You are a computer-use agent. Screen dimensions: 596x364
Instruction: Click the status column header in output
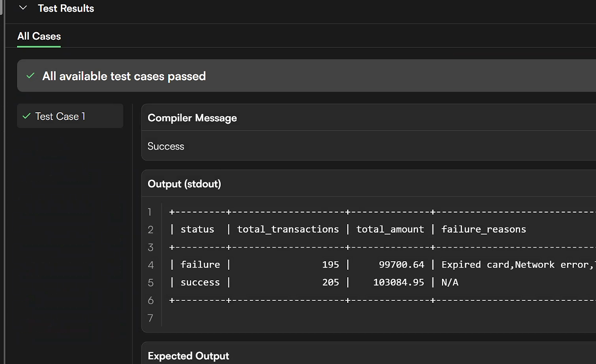pyautogui.click(x=197, y=230)
